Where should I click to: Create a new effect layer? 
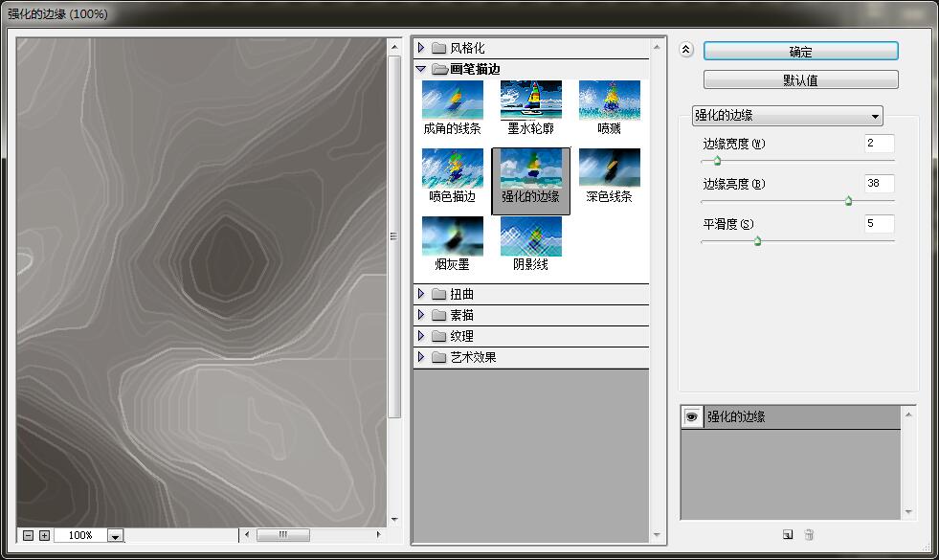pos(787,534)
